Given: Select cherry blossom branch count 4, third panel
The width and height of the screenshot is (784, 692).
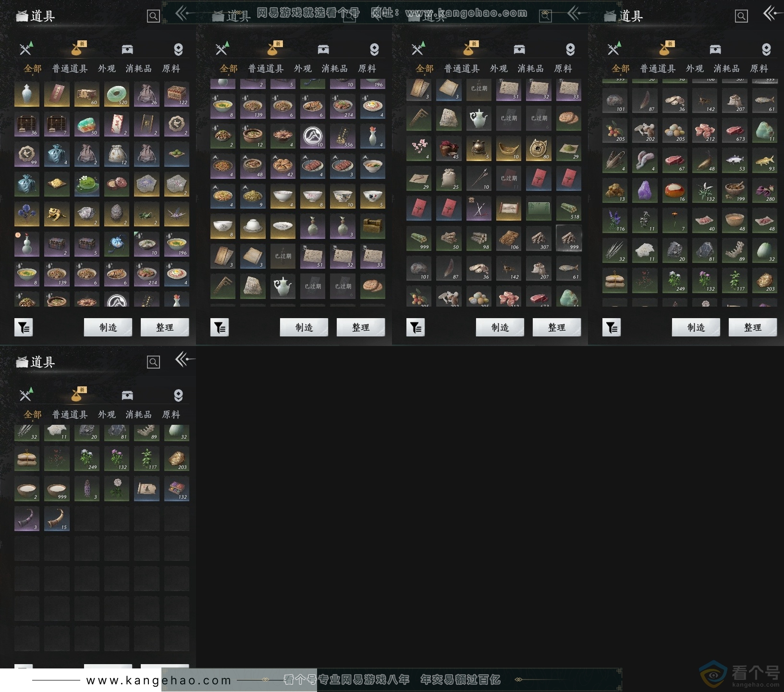Looking at the screenshot, I should click(419, 148).
